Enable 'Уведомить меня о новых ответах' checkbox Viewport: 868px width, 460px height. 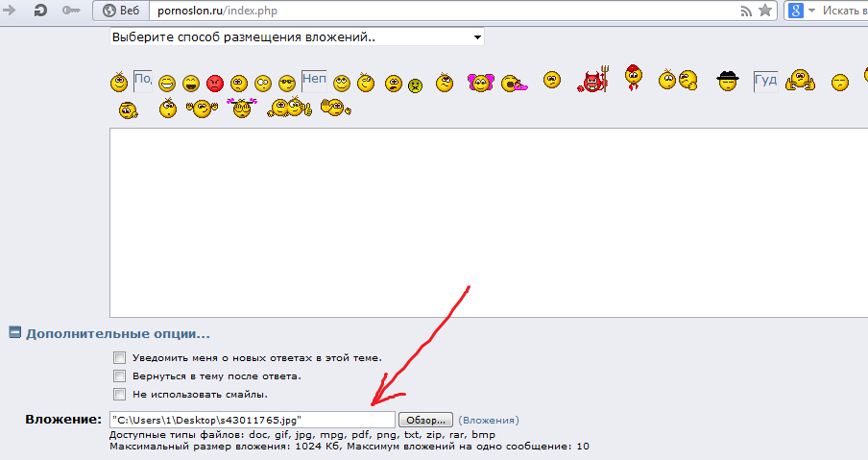click(x=119, y=357)
